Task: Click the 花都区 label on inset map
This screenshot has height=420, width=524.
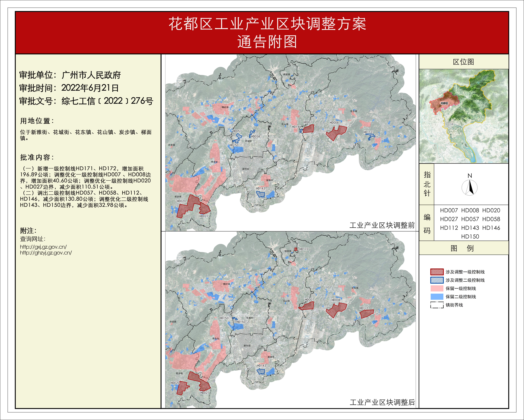Action: pos(444,103)
